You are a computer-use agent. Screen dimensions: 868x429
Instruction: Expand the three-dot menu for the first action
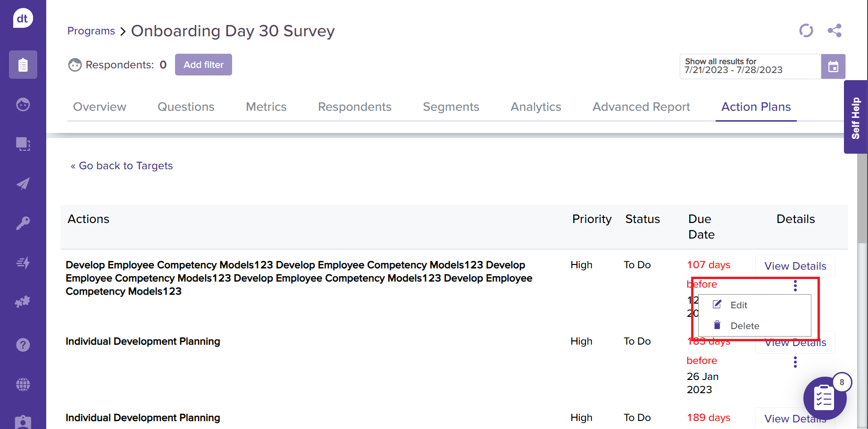click(x=795, y=286)
